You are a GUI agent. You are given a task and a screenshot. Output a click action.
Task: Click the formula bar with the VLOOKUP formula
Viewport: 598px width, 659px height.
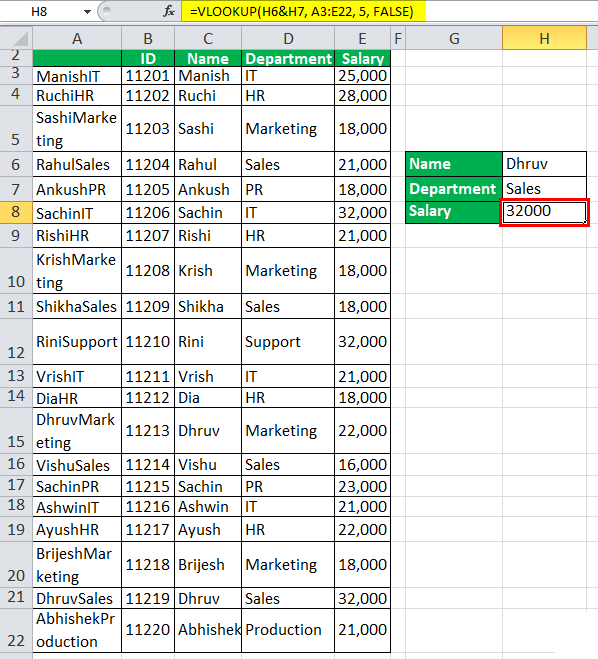tap(303, 11)
